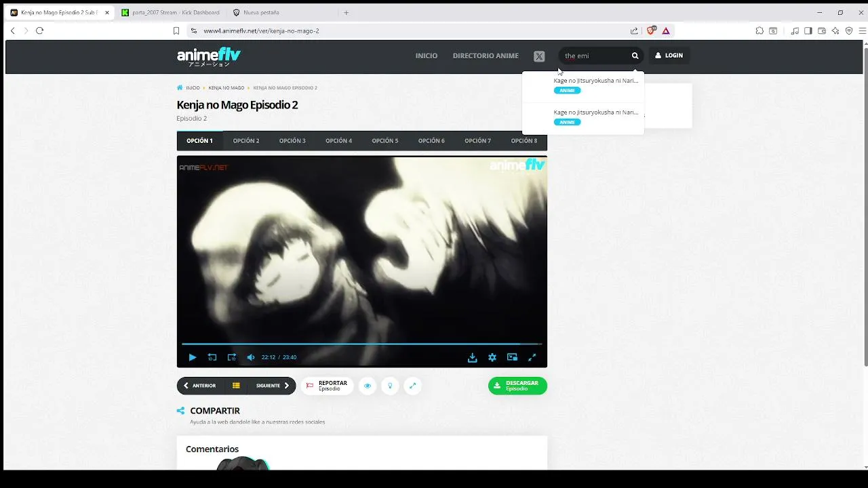868x488 pixels.
Task: Click REPORTAR Episodio button
Action: click(x=327, y=386)
